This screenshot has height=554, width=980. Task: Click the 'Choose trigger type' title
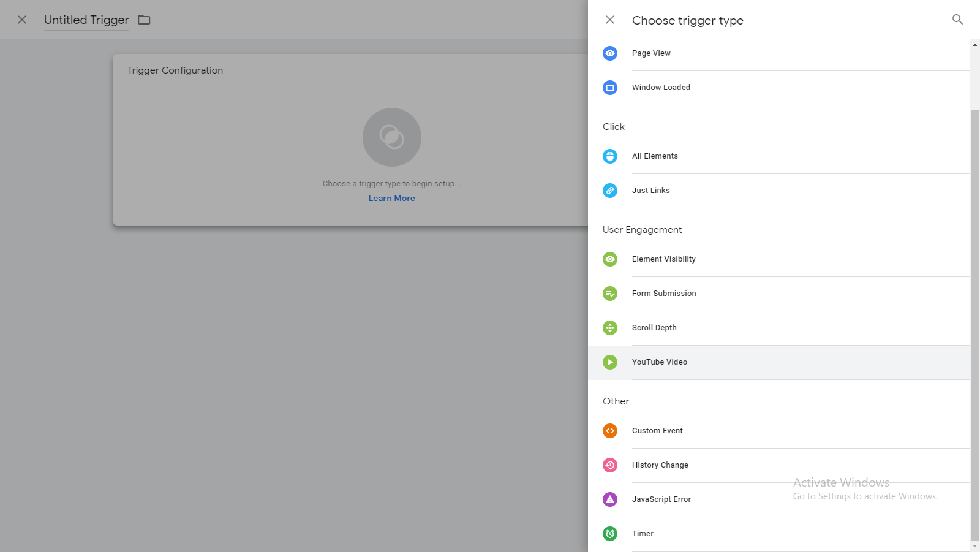point(688,20)
